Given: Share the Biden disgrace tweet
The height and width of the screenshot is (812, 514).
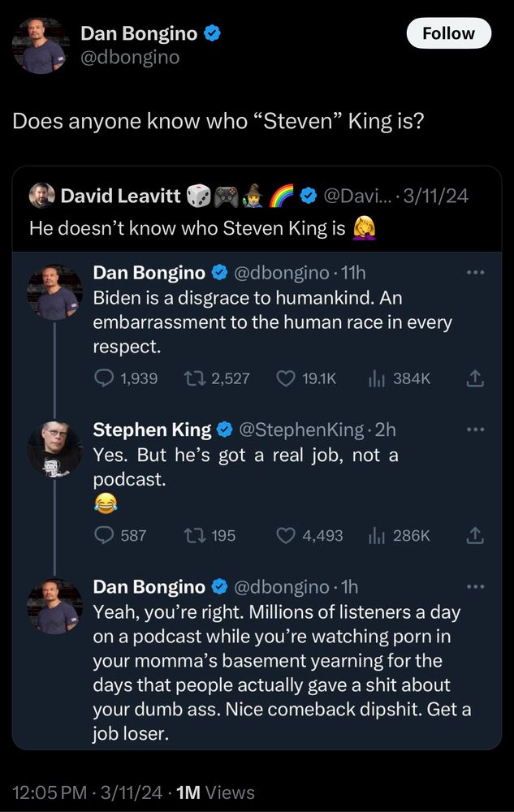Looking at the screenshot, I should point(475,379).
